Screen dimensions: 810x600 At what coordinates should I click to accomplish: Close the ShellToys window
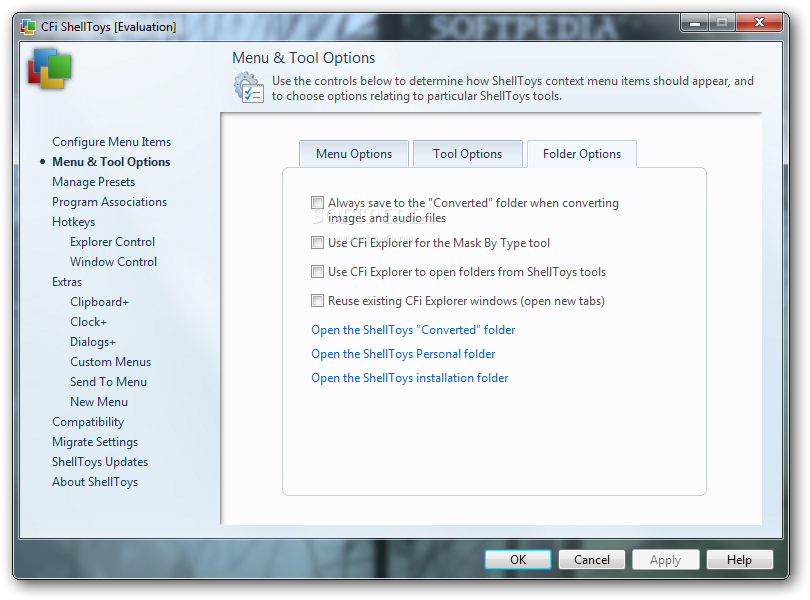pyautogui.click(x=759, y=23)
